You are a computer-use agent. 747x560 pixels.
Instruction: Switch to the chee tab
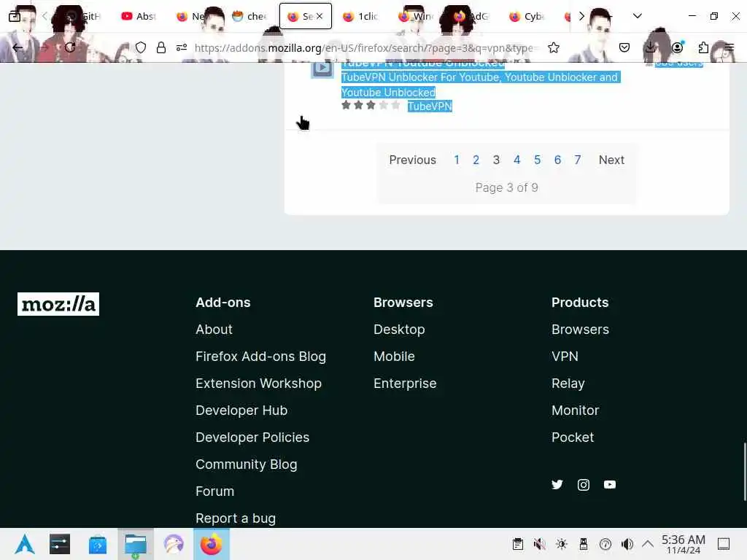tap(249, 16)
